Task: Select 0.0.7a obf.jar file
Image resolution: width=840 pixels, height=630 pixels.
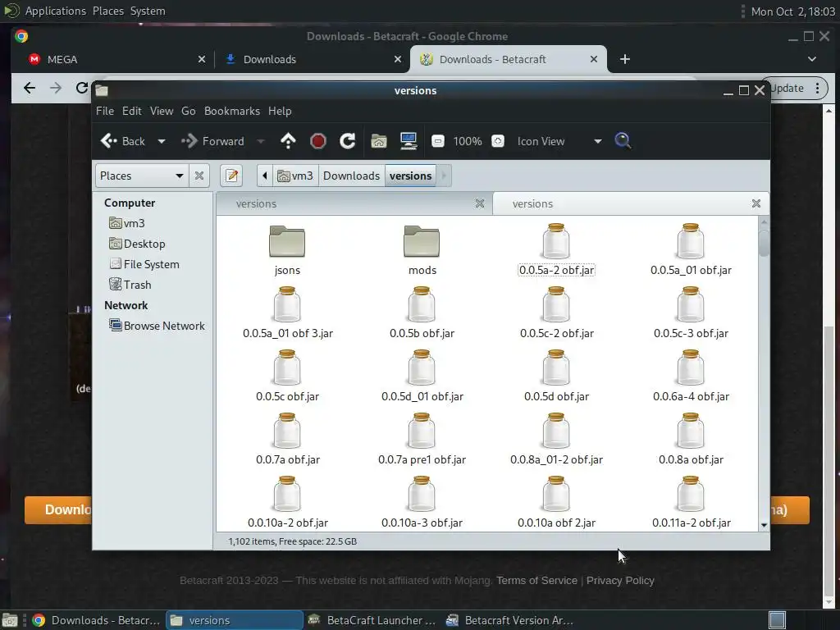Action: point(288,440)
